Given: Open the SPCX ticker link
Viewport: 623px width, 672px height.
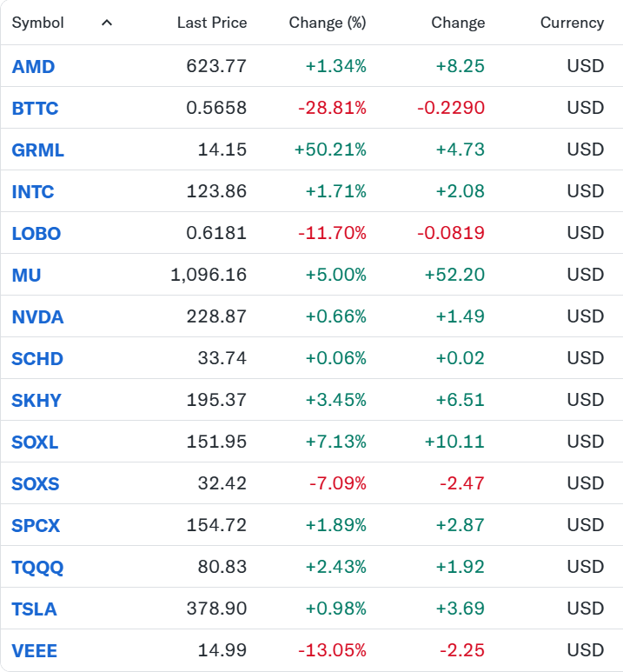Looking at the screenshot, I should [36, 525].
